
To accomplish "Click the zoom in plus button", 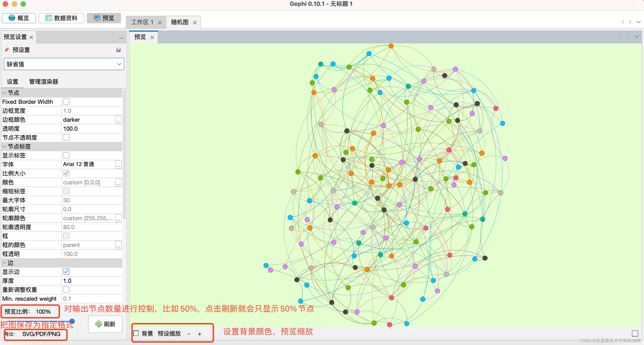I will tap(200, 334).
